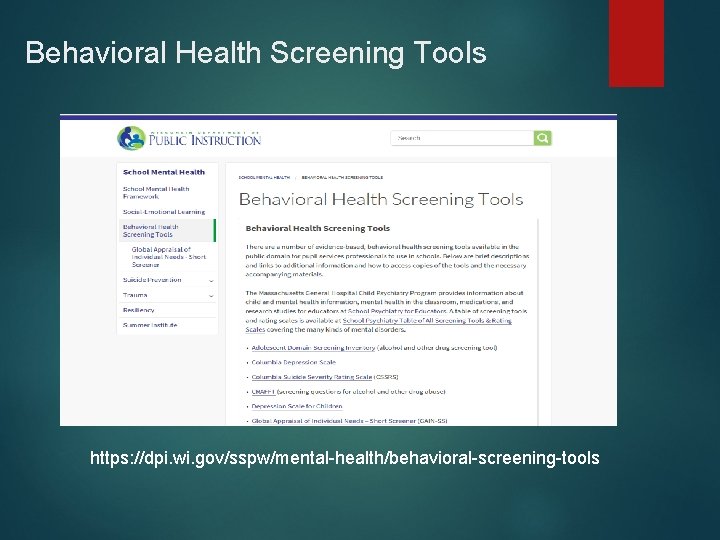Open Suicide Prevention sidebar item
The width and height of the screenshot is (720, 540).
152,280
